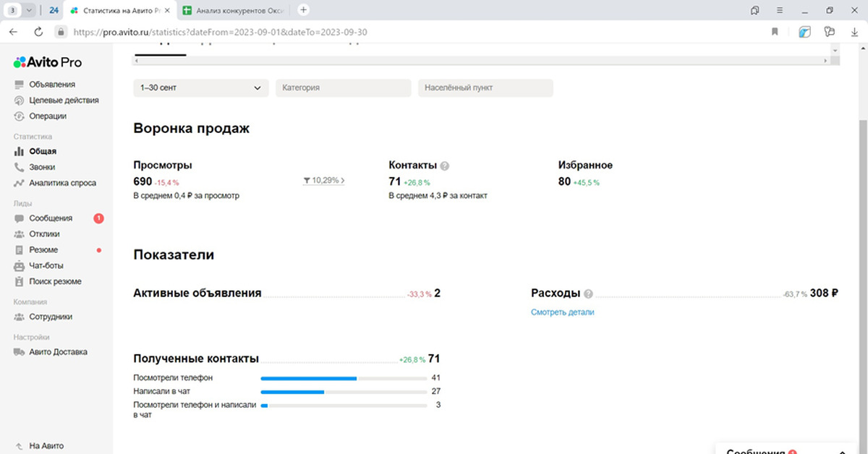Go to На Авито link

(46, 446)
